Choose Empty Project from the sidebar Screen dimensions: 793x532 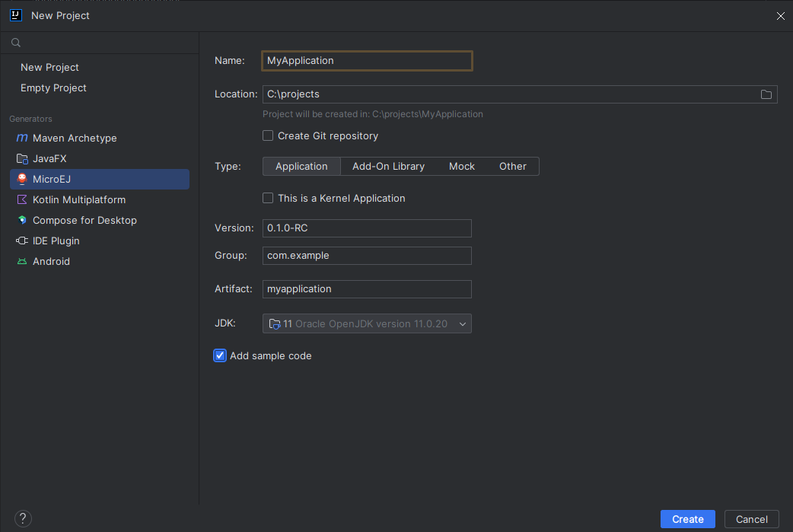[x=53, y=88]
